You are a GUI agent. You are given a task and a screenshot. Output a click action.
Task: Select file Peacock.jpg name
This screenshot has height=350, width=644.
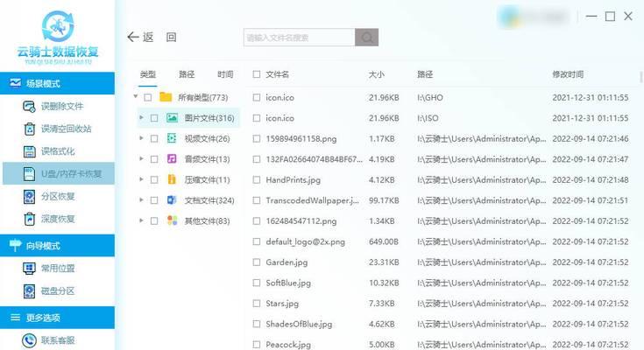click(x=288, y=344)
